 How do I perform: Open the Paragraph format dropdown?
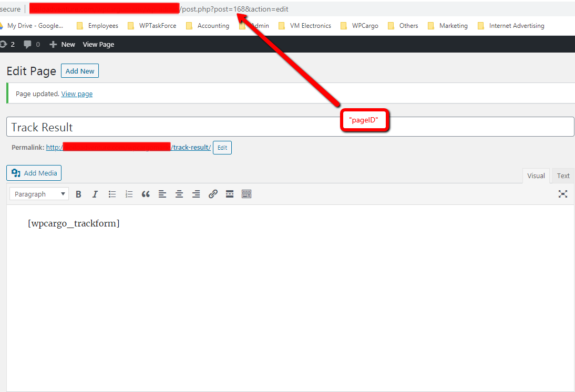[39, 194]
